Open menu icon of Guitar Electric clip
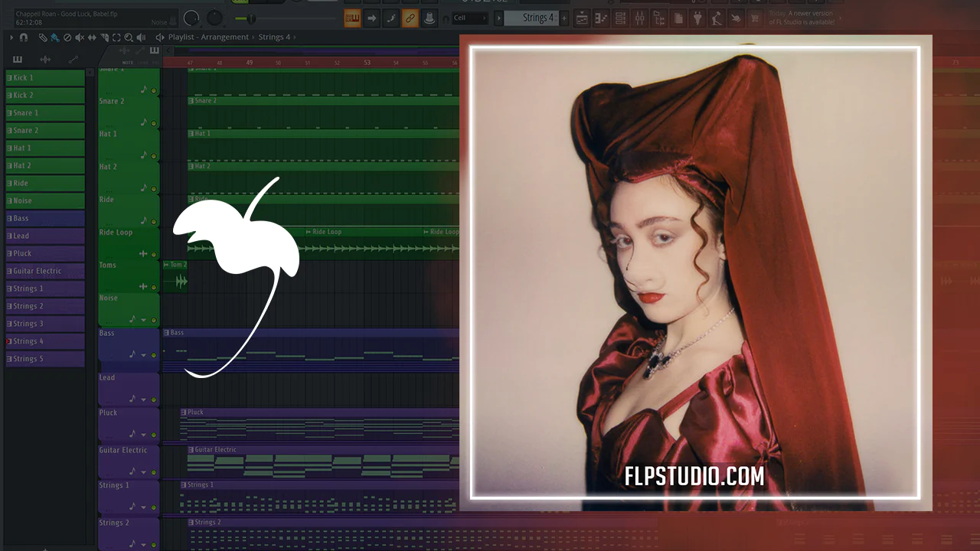Screen dimensions: 980x551 191,450
